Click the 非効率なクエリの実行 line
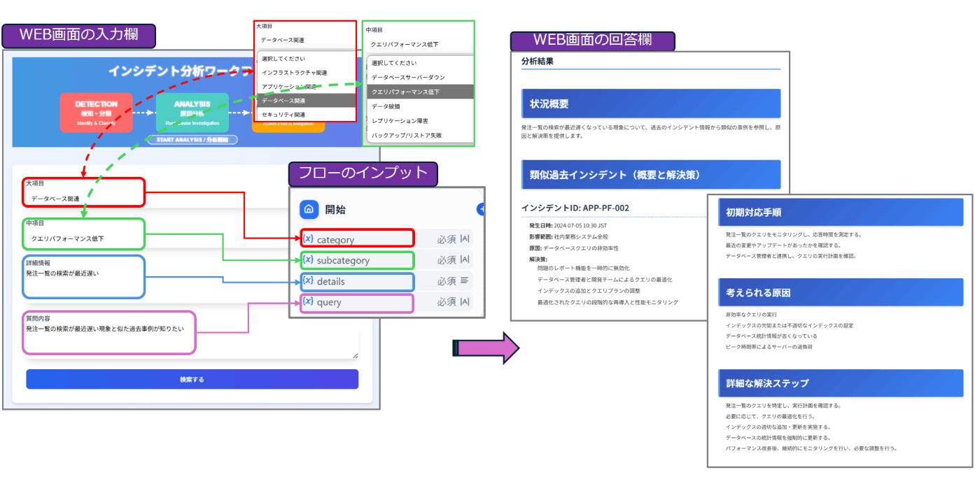Screen dimensions: 980x486 click(x=751, y=315)
